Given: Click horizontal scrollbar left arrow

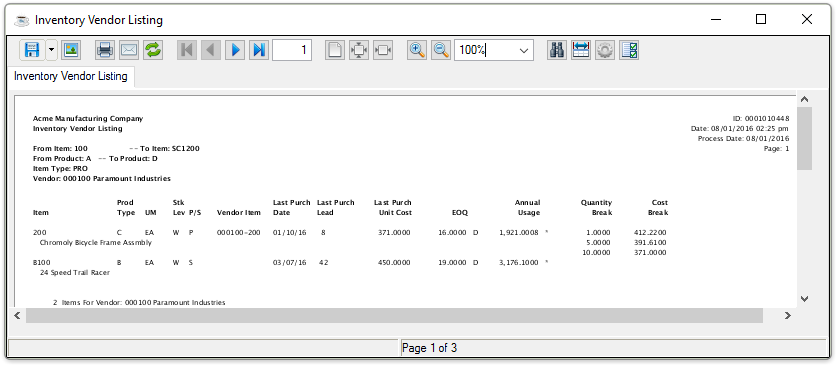Looking at the screenshot, I should 17,316.
